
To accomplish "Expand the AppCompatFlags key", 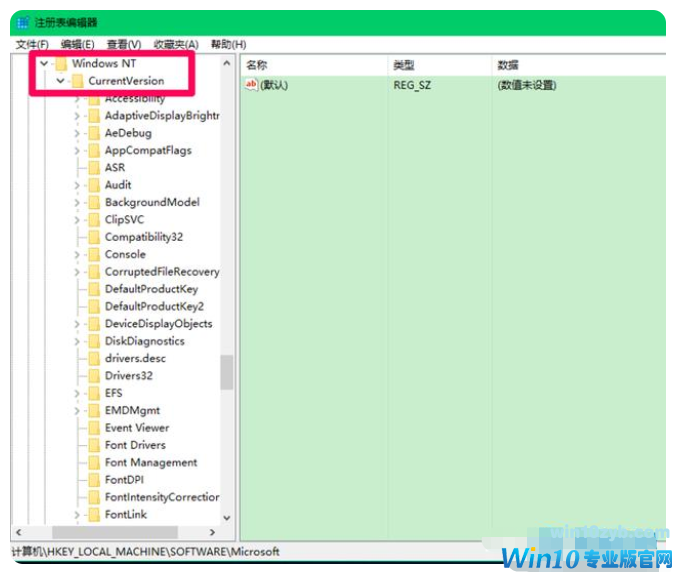I will tap(77, 150).
